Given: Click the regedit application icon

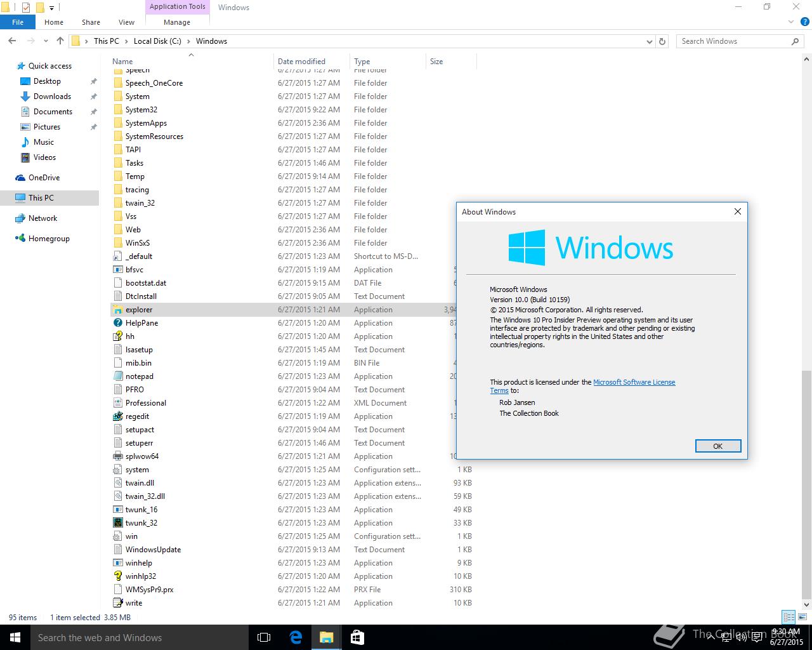Looking at the screenshot, I should tap(117, 416).
